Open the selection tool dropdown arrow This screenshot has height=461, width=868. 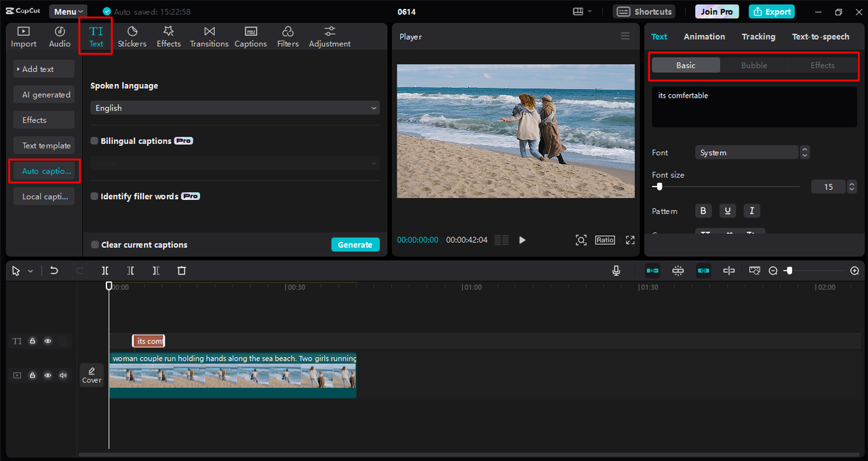click(31, 271)
